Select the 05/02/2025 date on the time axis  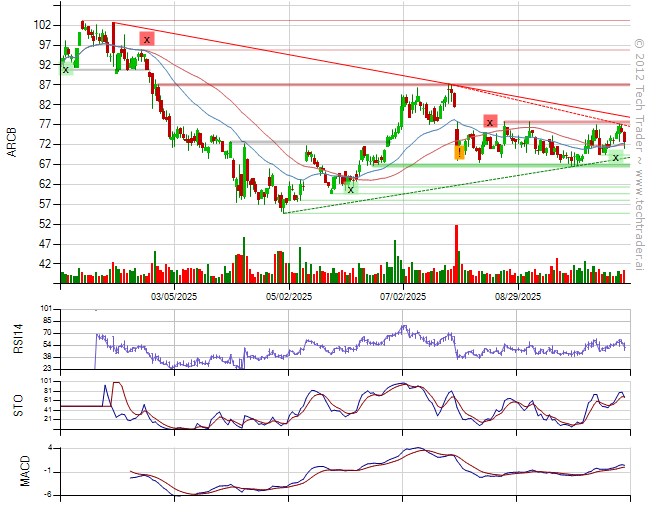point(291,297)
